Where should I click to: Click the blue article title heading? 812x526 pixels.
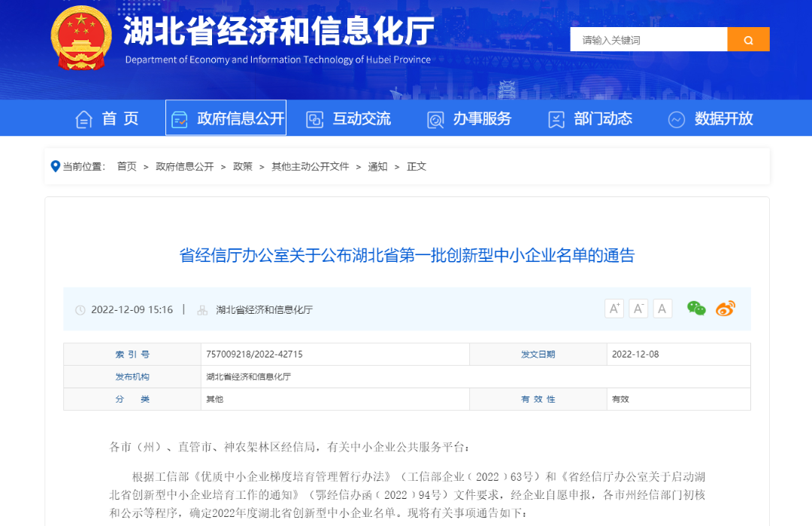pyautogui.click(x=407, y=255)
